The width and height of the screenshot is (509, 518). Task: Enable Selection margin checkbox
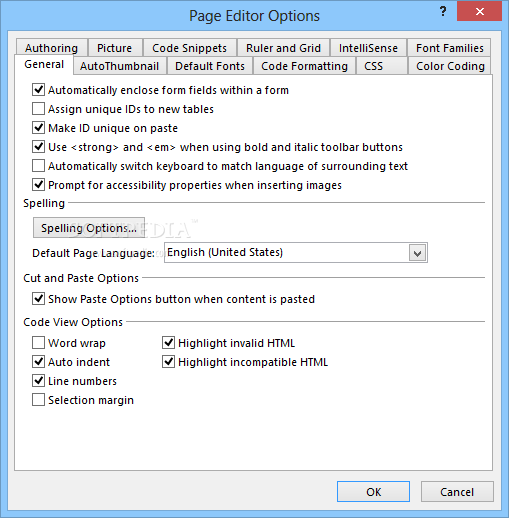click(38, 400)
